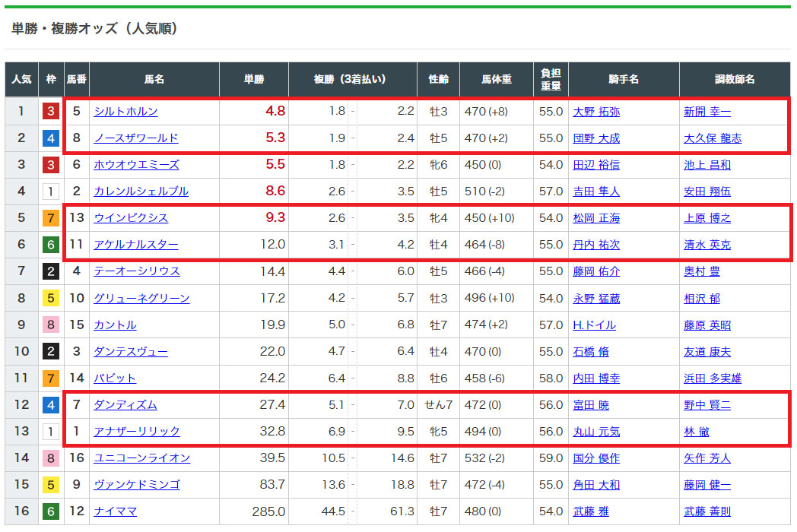The image size is (797, 532).
Task: Click the horse name ノースザワールド
Action: (x=135, y=138)
